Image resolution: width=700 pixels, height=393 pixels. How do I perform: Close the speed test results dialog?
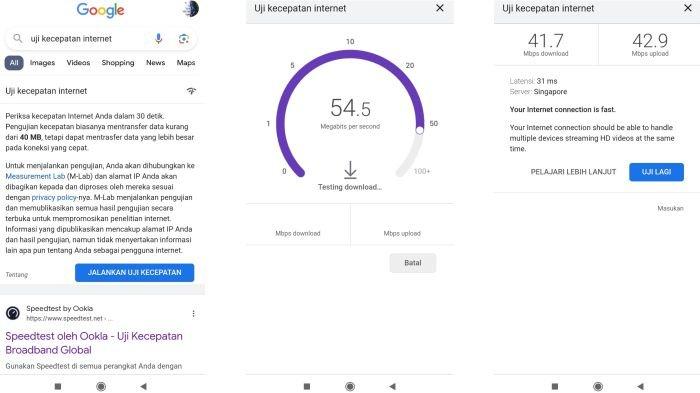click(688, 8)
